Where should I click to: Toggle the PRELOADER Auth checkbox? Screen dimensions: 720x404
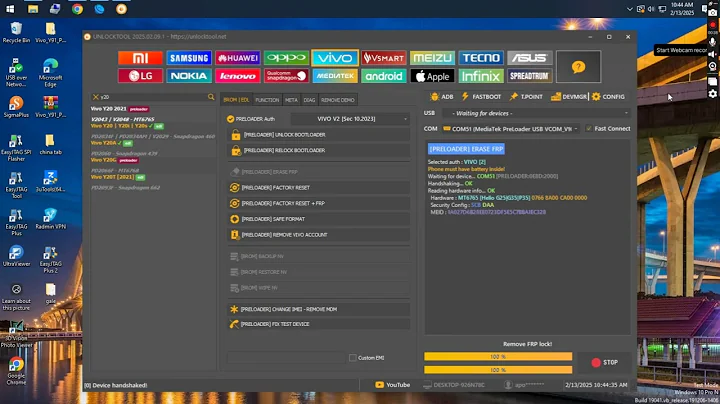pyautogui.click(x=231, y=119)
